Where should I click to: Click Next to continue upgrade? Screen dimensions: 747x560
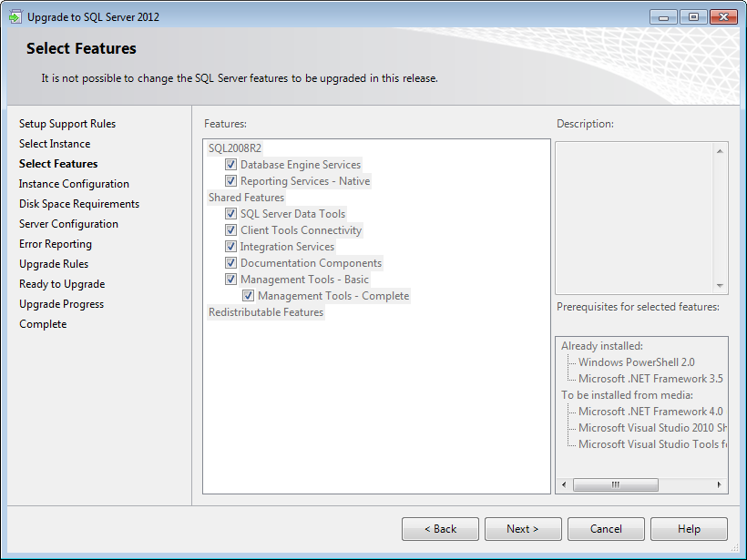coord(523,529)
